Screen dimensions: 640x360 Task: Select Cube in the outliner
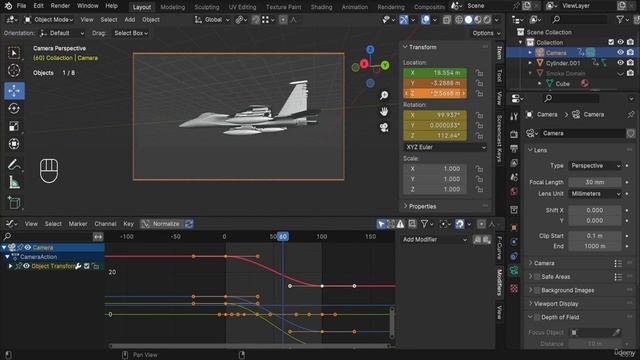(x=562, y=84)
